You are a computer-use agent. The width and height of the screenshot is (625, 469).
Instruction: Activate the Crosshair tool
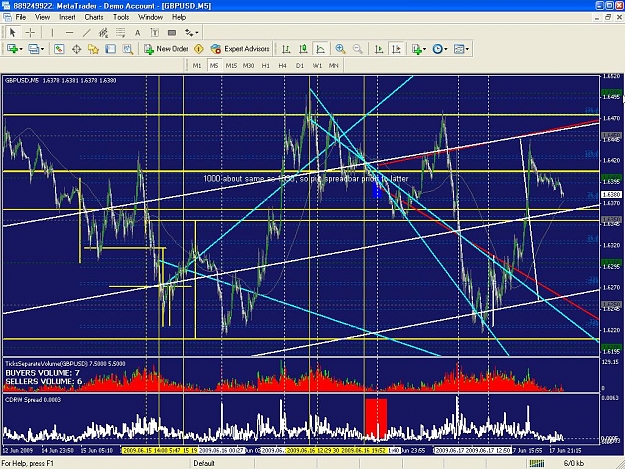[30, 33]
